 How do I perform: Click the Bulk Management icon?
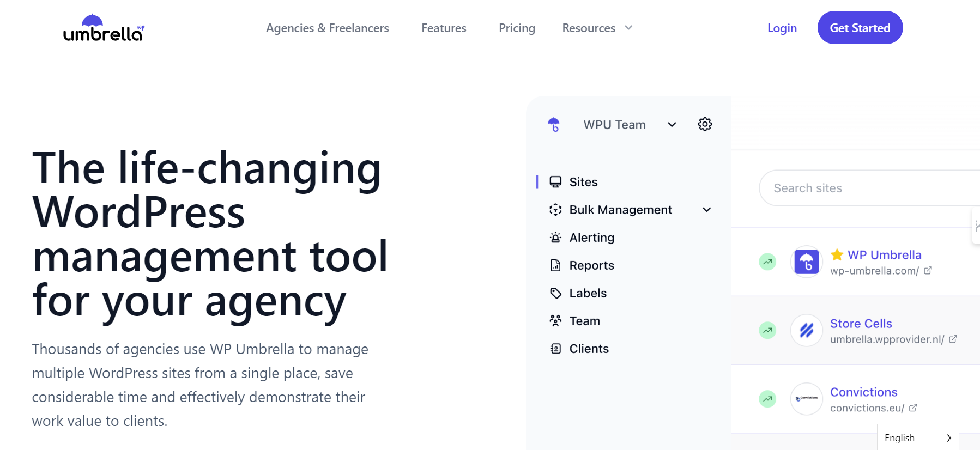point(555,210)
